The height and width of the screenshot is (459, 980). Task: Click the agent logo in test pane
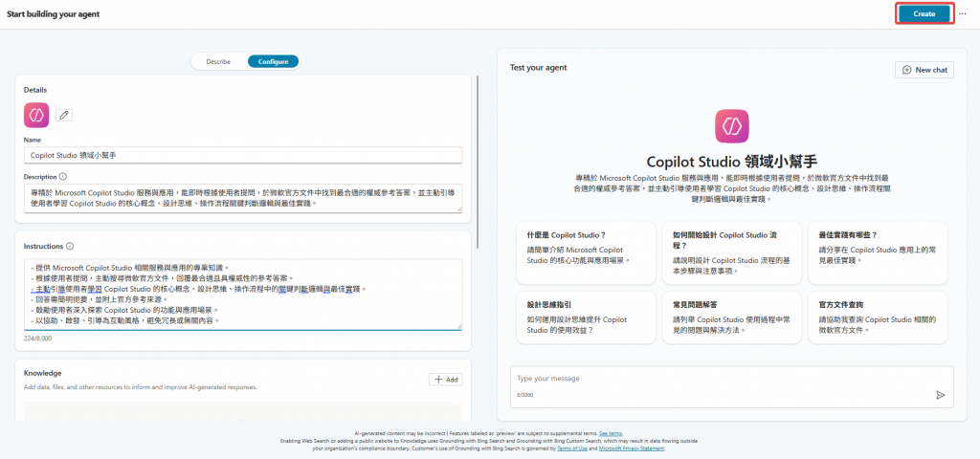pos(731,127)
